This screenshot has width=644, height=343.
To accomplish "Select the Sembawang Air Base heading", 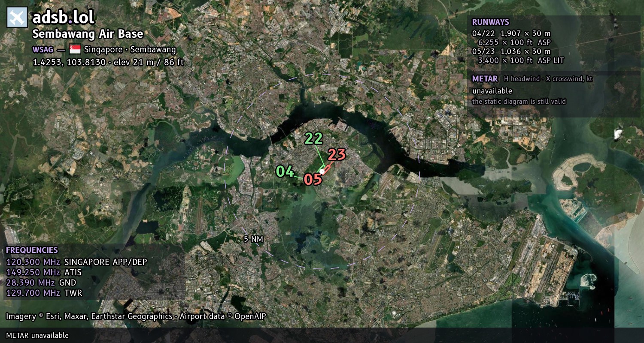I will click(x=88, y=34).
